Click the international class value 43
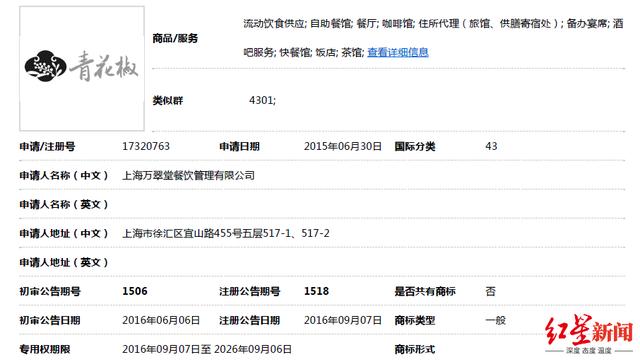 pos(491,146)
